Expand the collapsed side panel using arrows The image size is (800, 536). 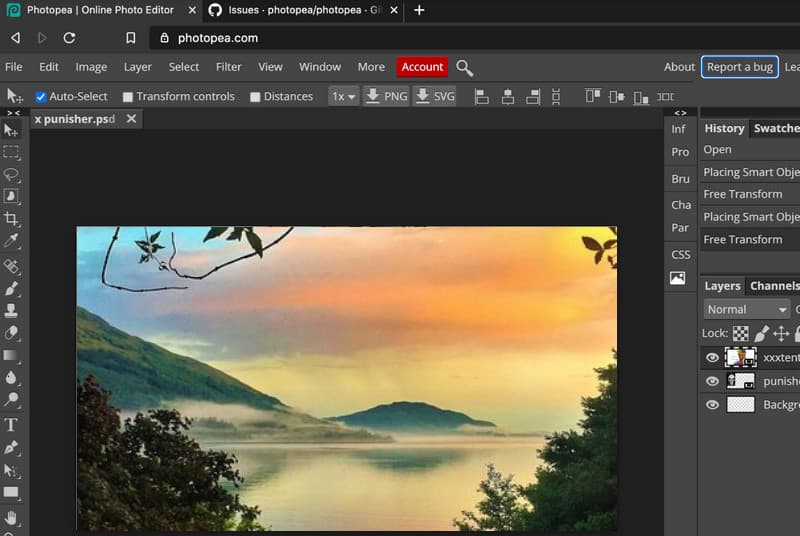[680, 113]
